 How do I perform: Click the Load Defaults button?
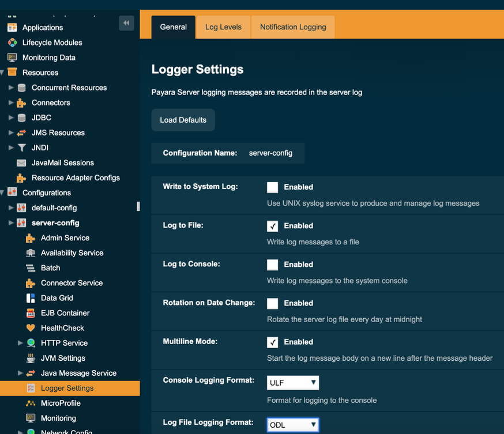pyautogui.click(x=183, y=120)
